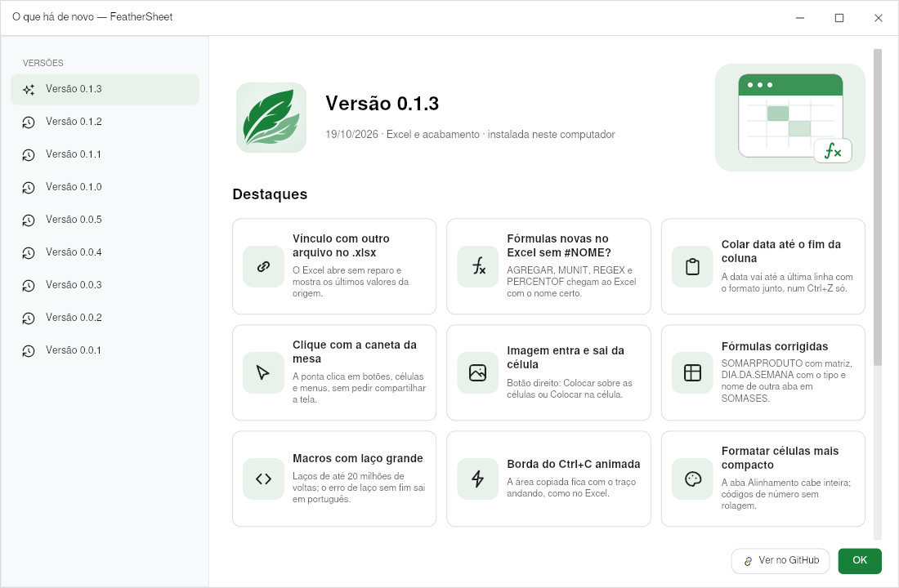Screen dimensions: 899x588
Task: Open Versão 0.1.1 release notes
Action: 105,154
